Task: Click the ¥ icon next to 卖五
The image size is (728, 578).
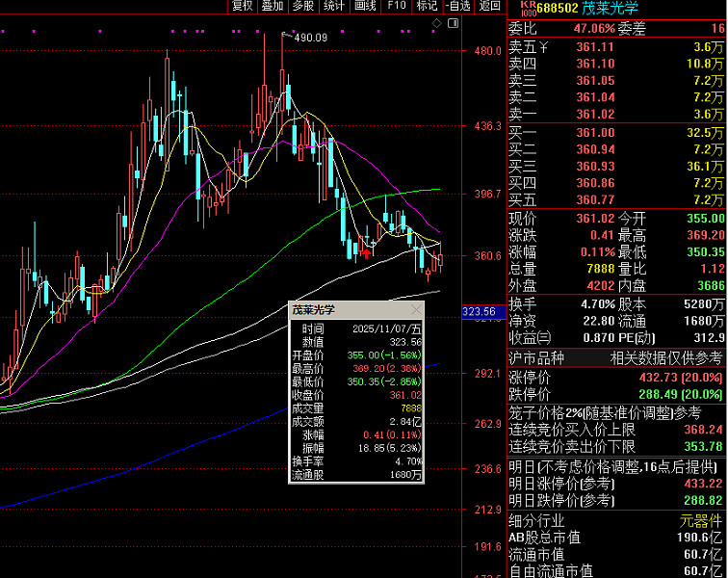Action: tap(544, 46)
